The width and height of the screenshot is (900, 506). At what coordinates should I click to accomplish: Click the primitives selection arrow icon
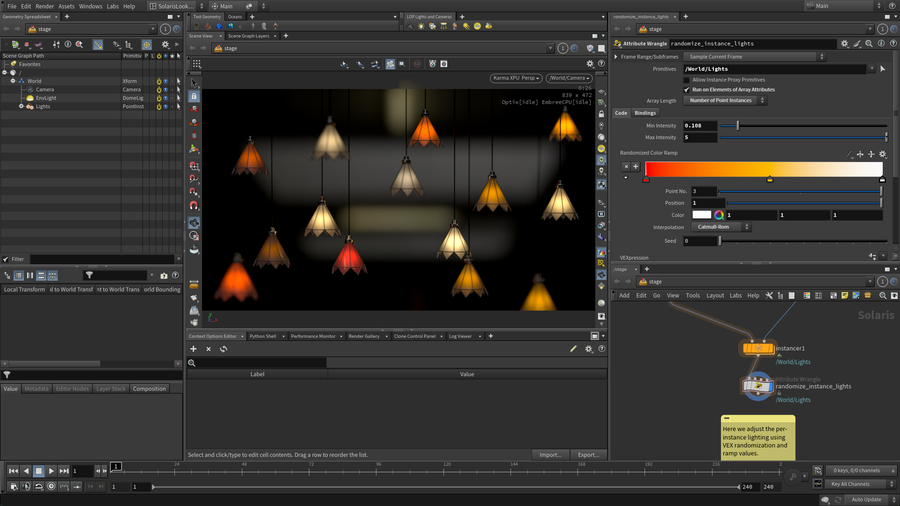tap(883, 69)
